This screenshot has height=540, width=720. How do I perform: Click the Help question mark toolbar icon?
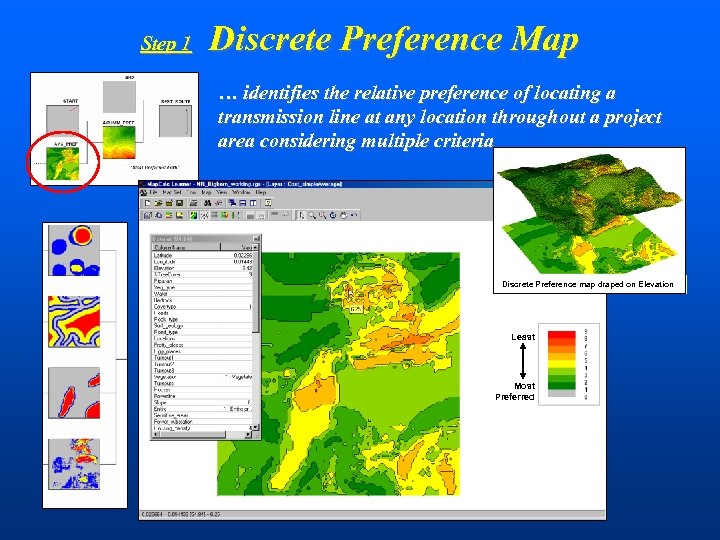[268, 203]
